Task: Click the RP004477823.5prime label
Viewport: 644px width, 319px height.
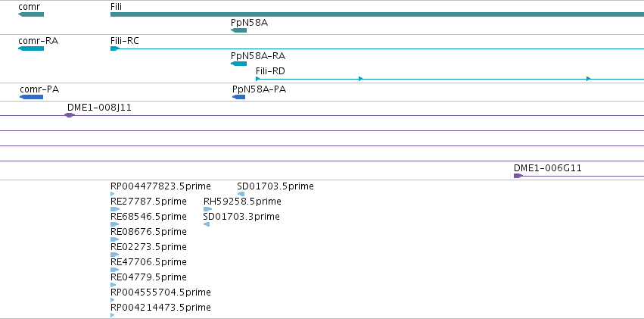Action: [x=160, y=186]
